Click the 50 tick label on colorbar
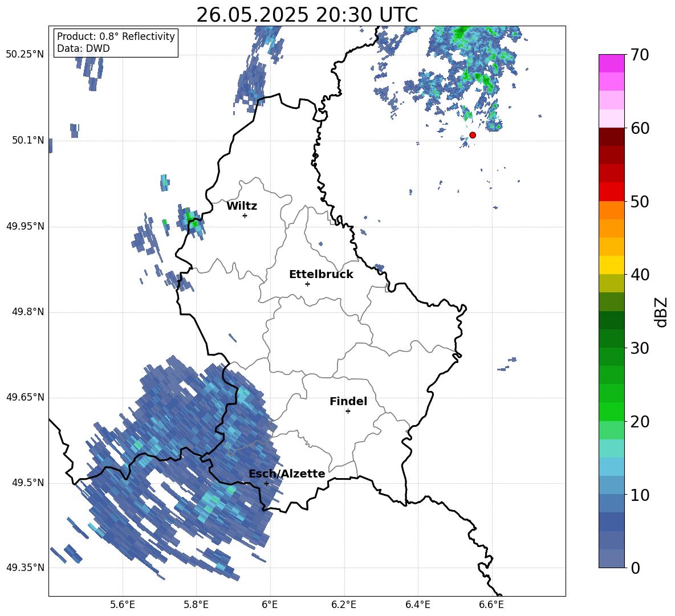Image resolution: width=675 pixels, height=616 pixels. [640, 201]
